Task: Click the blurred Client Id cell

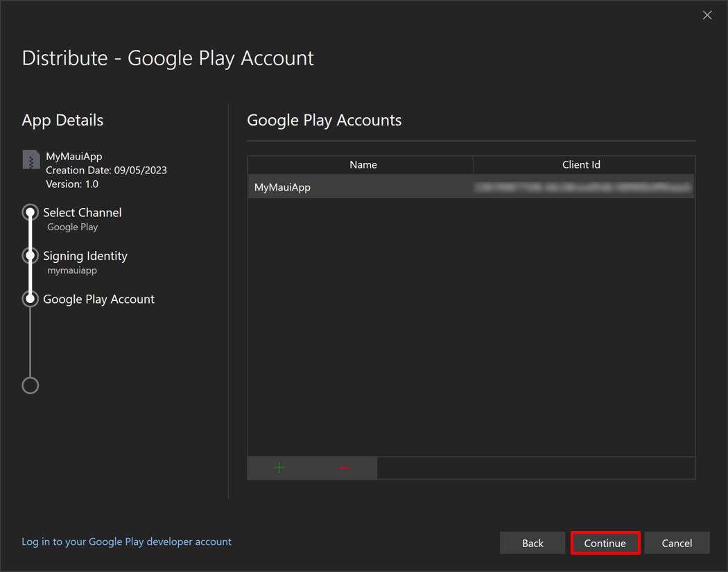Action: 582,187
